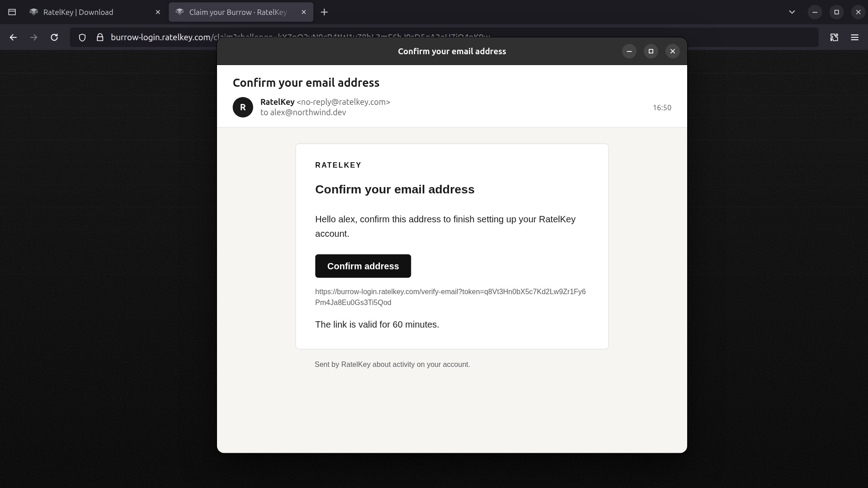Maximize the email message window

point(651,52)
